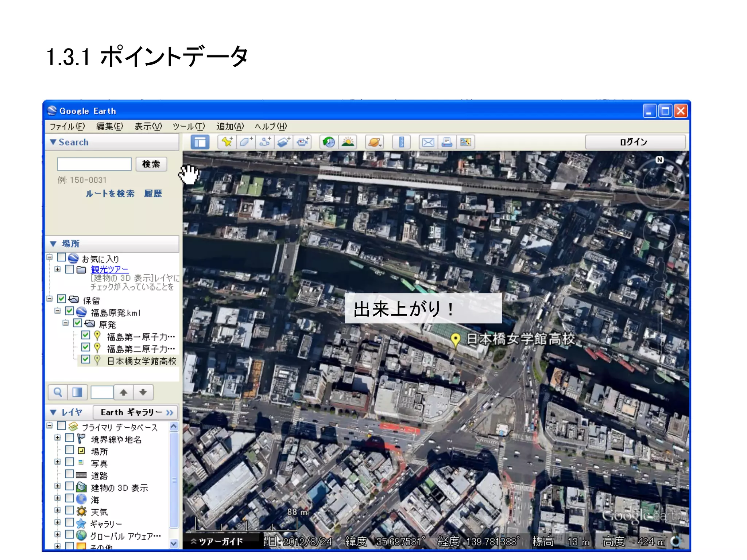Open the planet switcher icon
The width and height of the screenshot is (747, 560).
click(375, 142)
